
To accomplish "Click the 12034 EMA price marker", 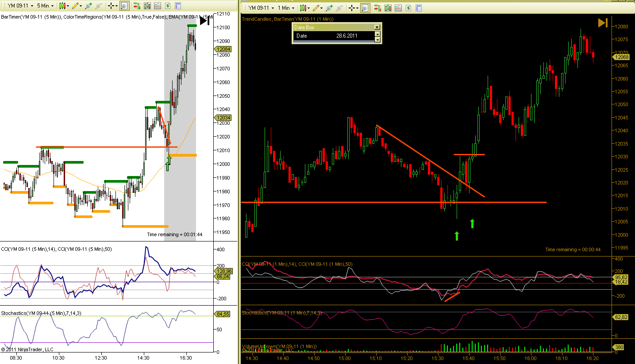I will [x=224, y=118].
